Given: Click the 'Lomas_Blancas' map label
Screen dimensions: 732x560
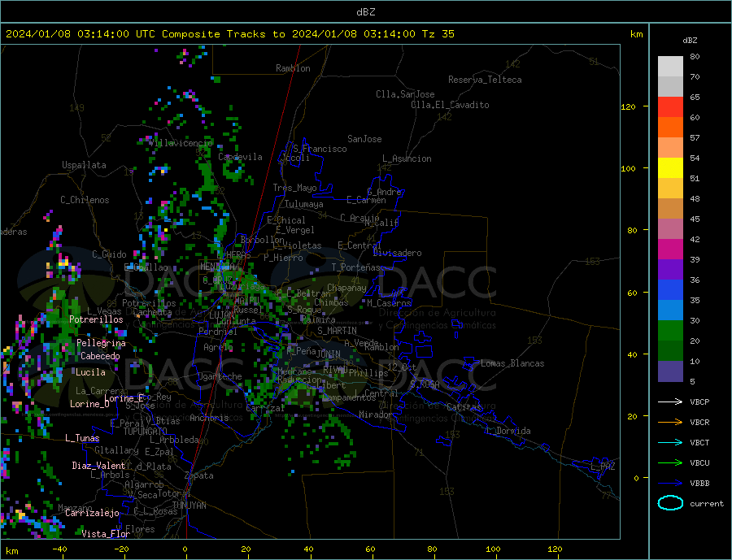Looking at the screenshot, I should (x=512, y=363).
